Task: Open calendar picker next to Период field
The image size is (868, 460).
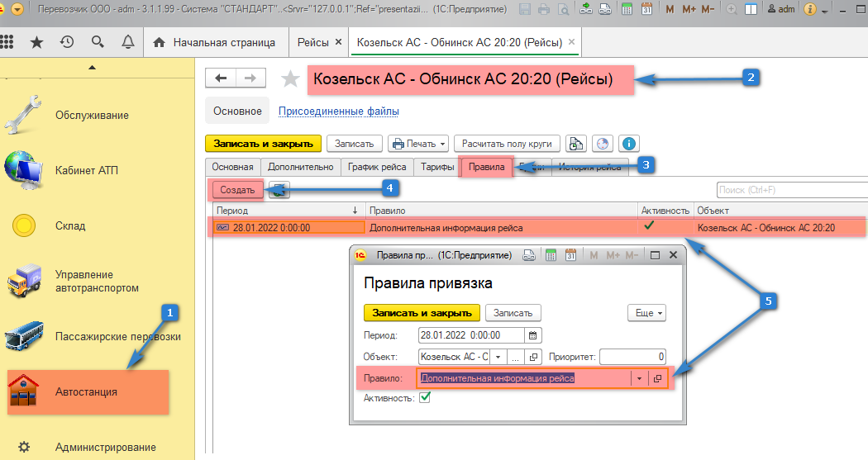Action: [533, 335]
